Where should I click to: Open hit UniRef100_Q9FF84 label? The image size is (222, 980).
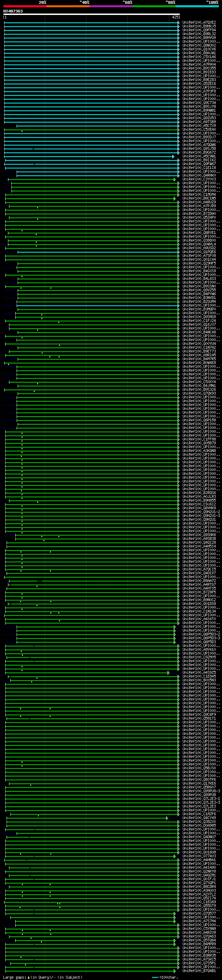pos(199,30)
